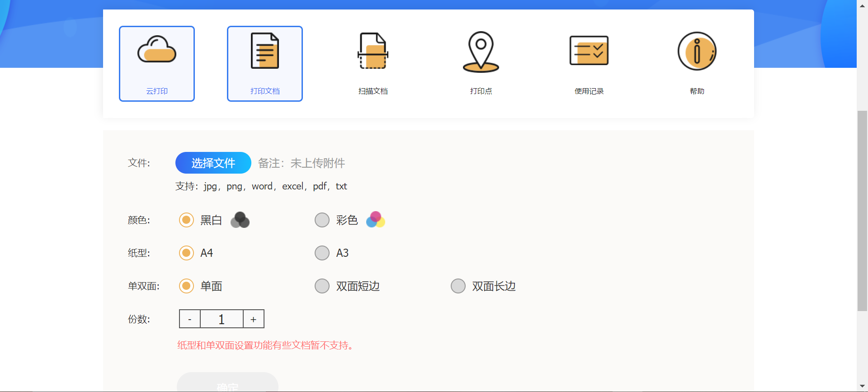Open the 扫描文档 scan document icon

point(373,51)
